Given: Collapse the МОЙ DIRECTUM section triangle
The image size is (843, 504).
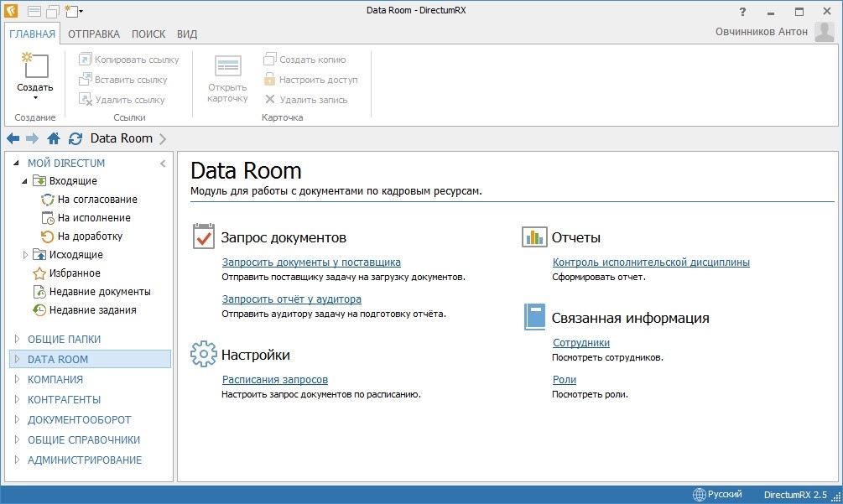Looking at the screenshot, I should point(16,163).
